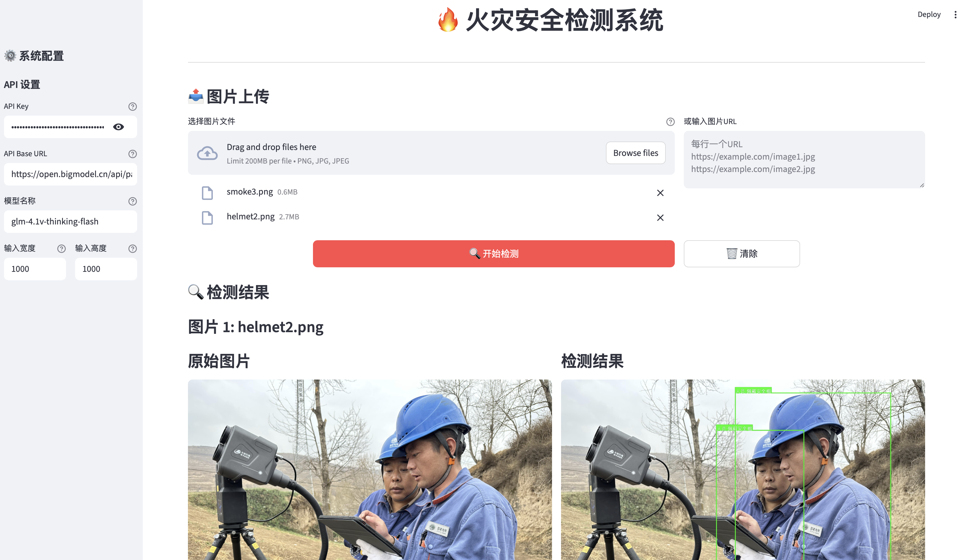This screenshot has width=968, height=560.
Task: Focus the 模型名称 model name field
Action: click(x=70, y=221)
